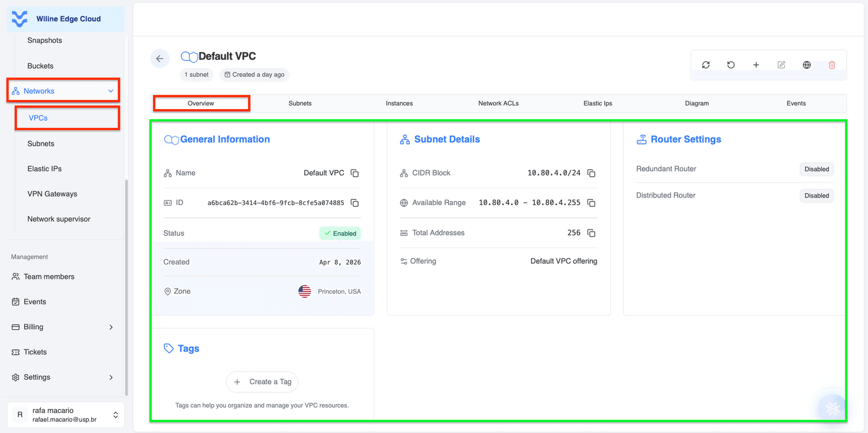Open Events under Management in the sidebar

click(35, 302)
